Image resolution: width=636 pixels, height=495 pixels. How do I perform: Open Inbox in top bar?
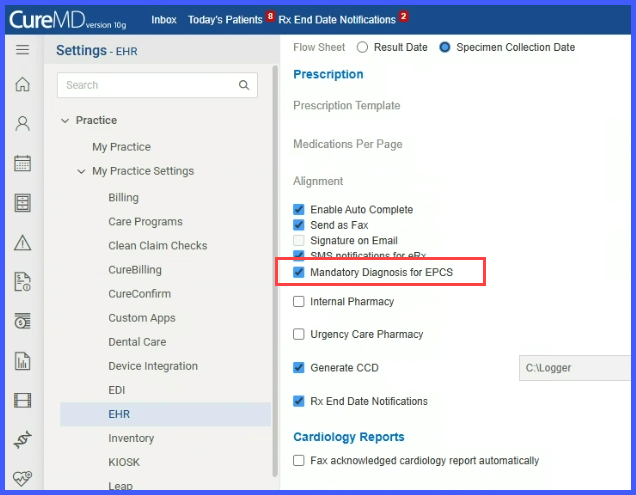[164, 20]
